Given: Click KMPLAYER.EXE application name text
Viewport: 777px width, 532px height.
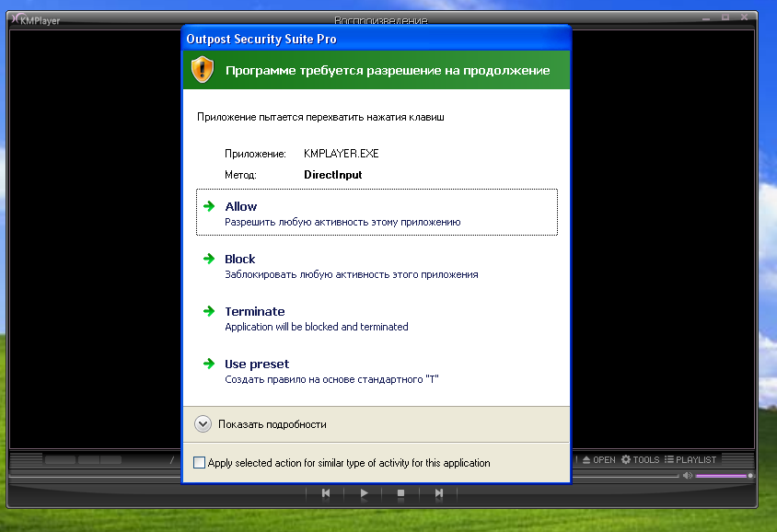Looking at the screenshot, I should coord(341,154).
